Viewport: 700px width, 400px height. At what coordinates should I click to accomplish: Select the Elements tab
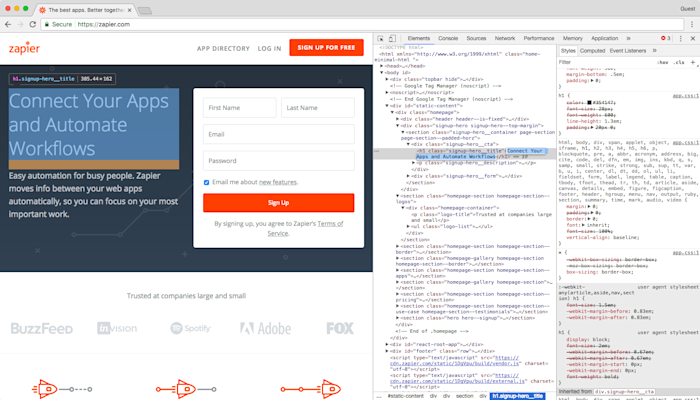pyautogui.click(x=418, y=38)
